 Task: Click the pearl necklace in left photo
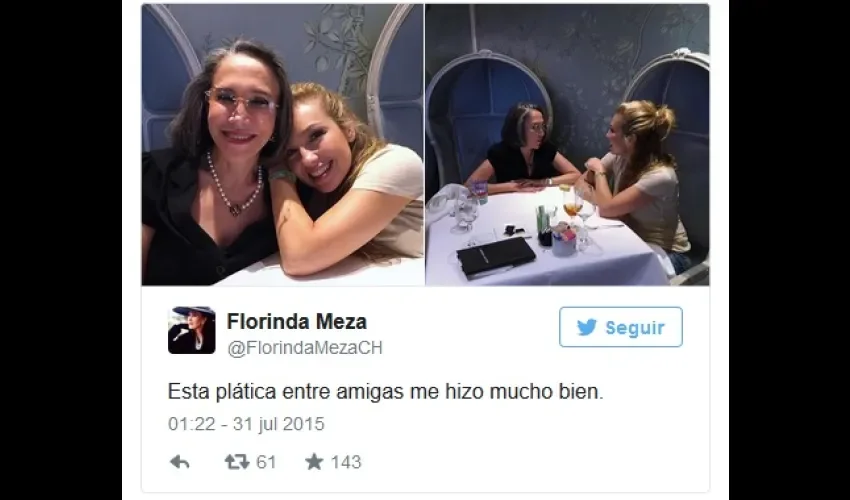tap(234, 187)
